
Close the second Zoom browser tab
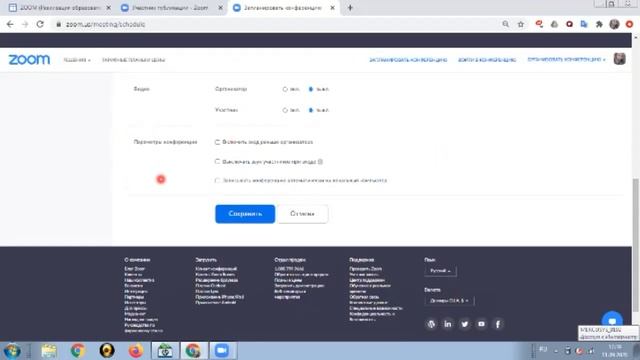(220, 8)
